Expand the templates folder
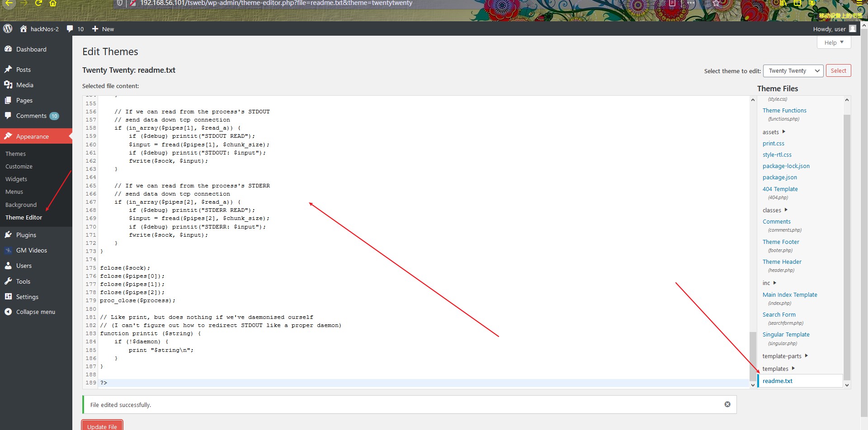The width and height of the screenshot is (868, 430). coord(778,369)
